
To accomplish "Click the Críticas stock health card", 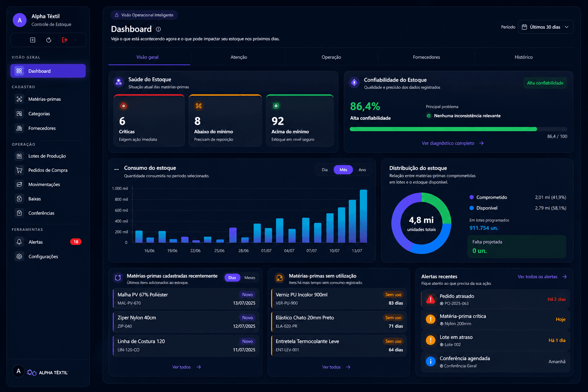I will click(x=149, y=121).
